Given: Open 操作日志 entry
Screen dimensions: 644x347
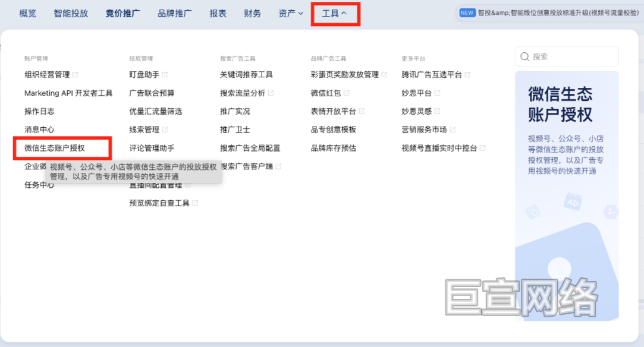Looking at the screenshot, I should pyautogui.click(x=39, y=111).
